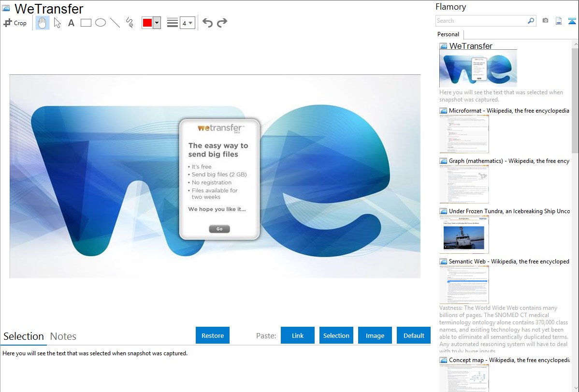Viewport: 579px width, 392px height.
Task: Click the red color swatch
Action: [x=147, y=23]
